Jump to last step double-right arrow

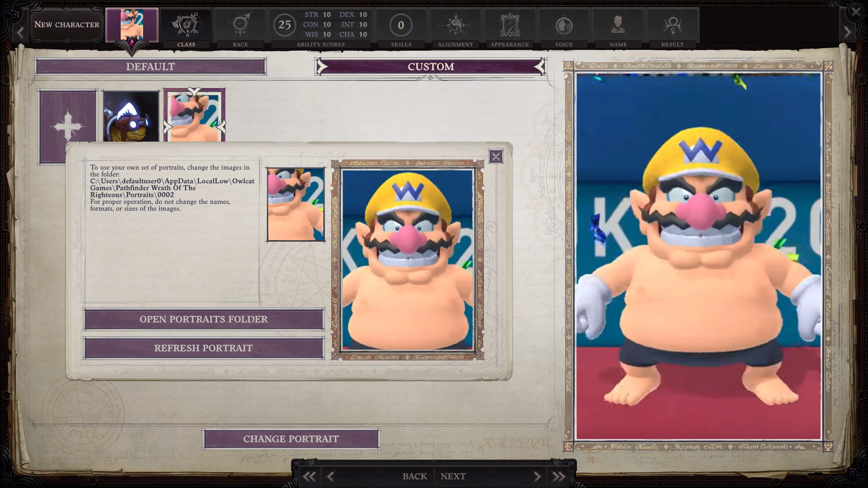(558, 476)
